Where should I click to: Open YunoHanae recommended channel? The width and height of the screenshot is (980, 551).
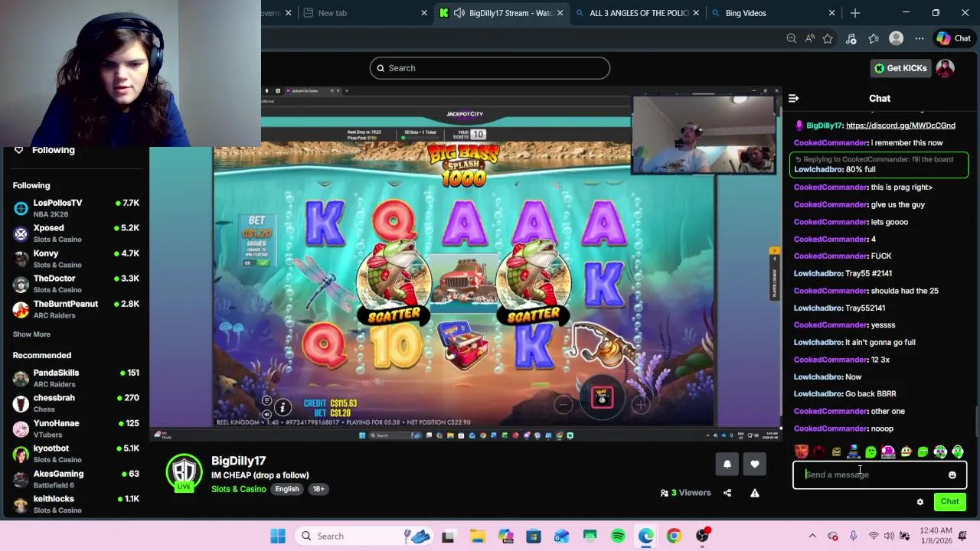point(77,429)
